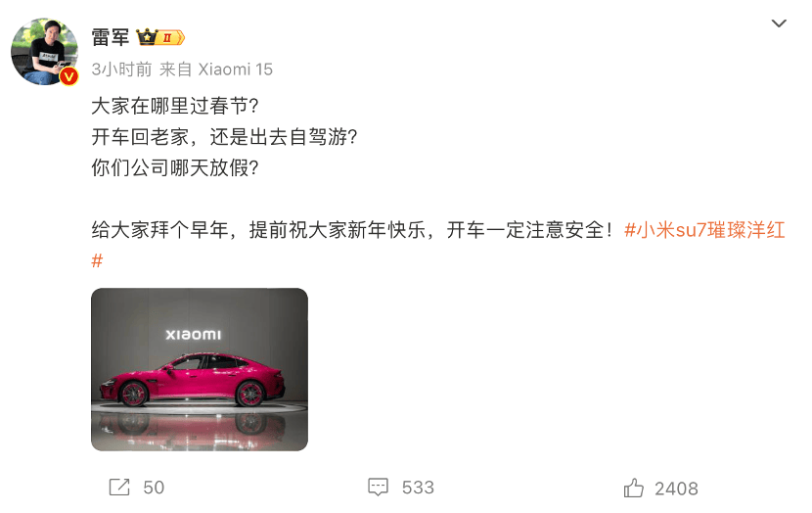Open the 3小时前 timestamp link
The image size is (812, 513).
click(x=121, y=69)
